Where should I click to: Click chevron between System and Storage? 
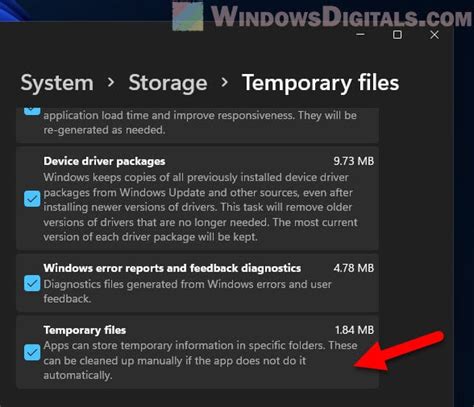pyautogui.click(x=111, y=82)
